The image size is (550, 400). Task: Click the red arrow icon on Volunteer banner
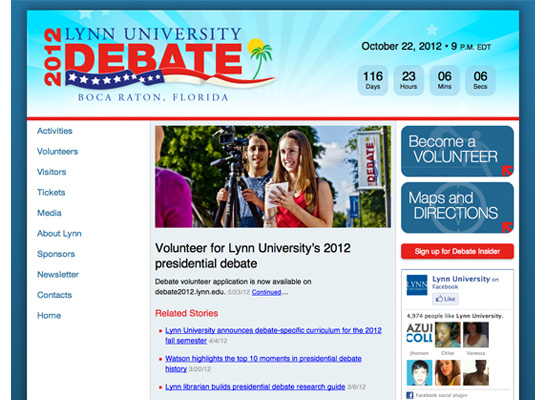click(x=507, y=171)
